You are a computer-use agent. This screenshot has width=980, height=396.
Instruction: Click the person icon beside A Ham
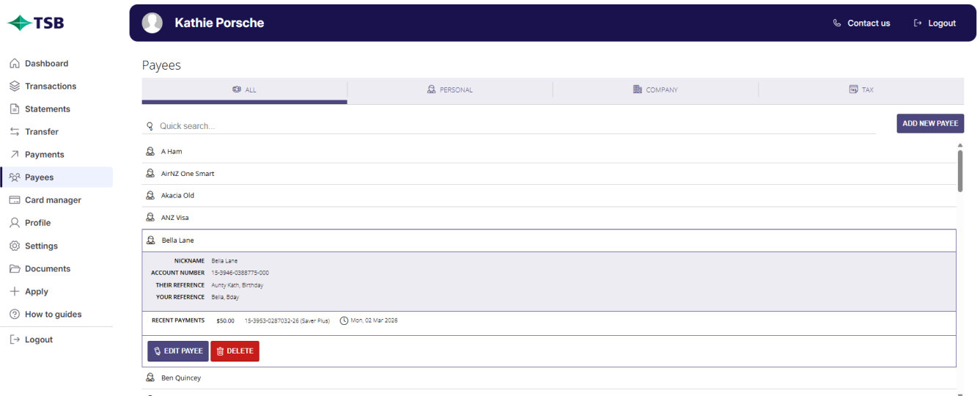click(x=150, y=152)
